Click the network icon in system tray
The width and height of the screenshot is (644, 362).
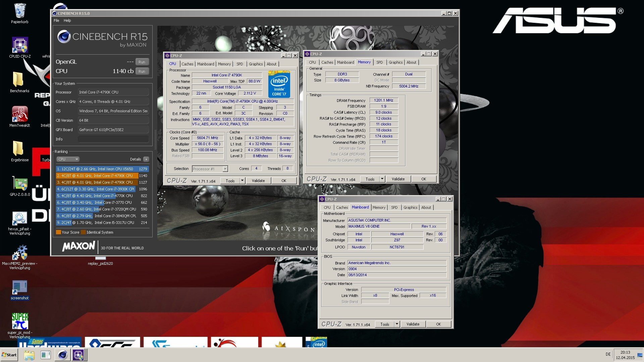pyautogui.click(x=640, y=355)
